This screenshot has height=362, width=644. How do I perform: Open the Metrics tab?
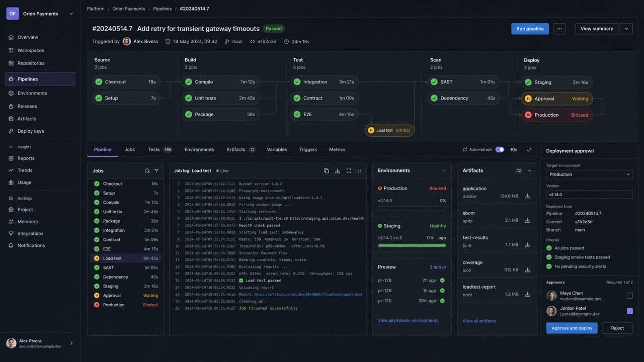click(337, 150)
